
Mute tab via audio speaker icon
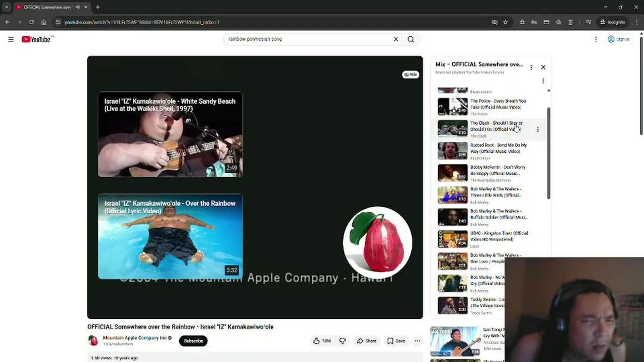(x=77, y=7)
